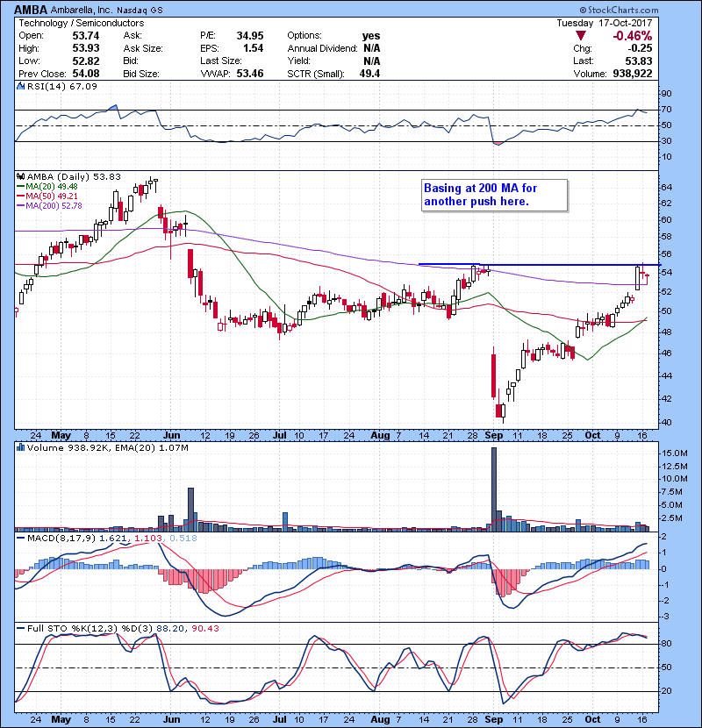Click the Sep label on price date axis
Image resolution: width=702 pixels, height=728 pixels.
click(493, 436)
